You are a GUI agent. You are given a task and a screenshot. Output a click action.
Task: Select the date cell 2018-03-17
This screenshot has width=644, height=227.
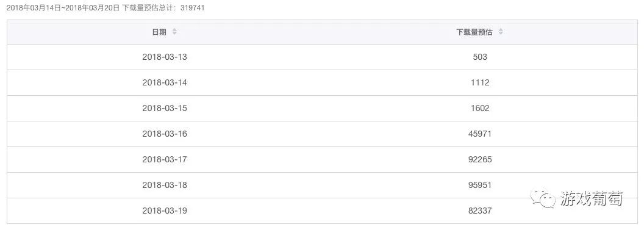(164, 159)
